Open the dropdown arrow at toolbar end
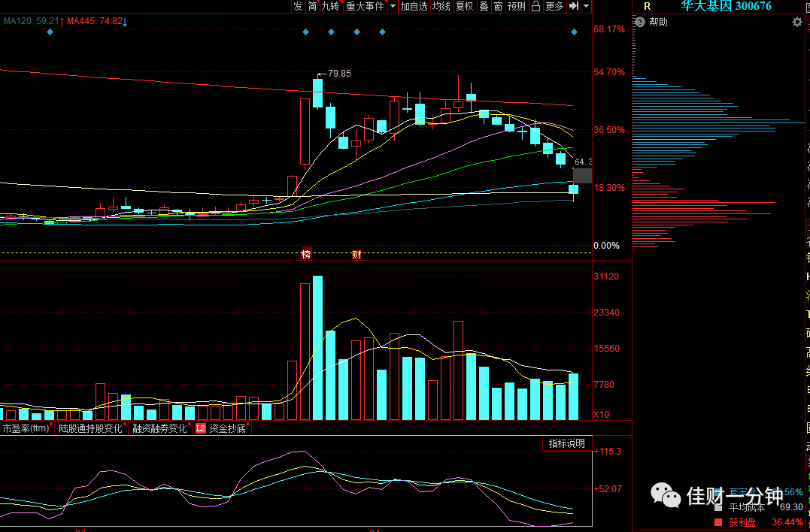 (587, 6)
